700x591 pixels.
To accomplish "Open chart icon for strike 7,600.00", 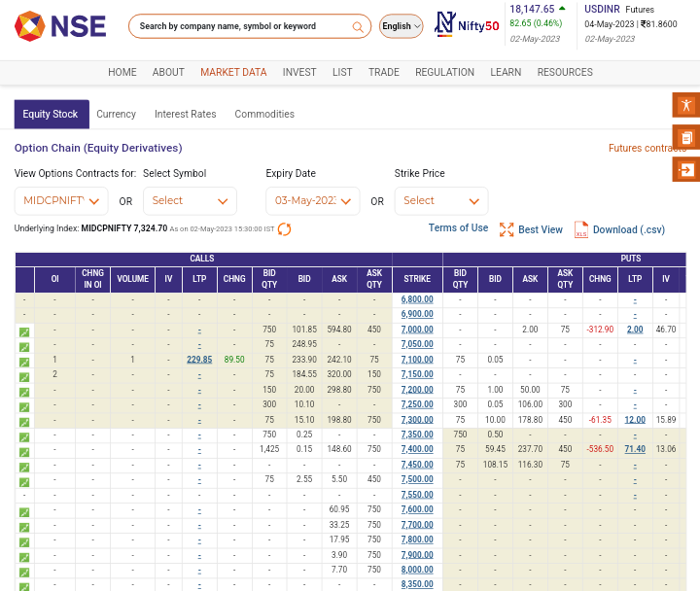I will pos(24,512).
